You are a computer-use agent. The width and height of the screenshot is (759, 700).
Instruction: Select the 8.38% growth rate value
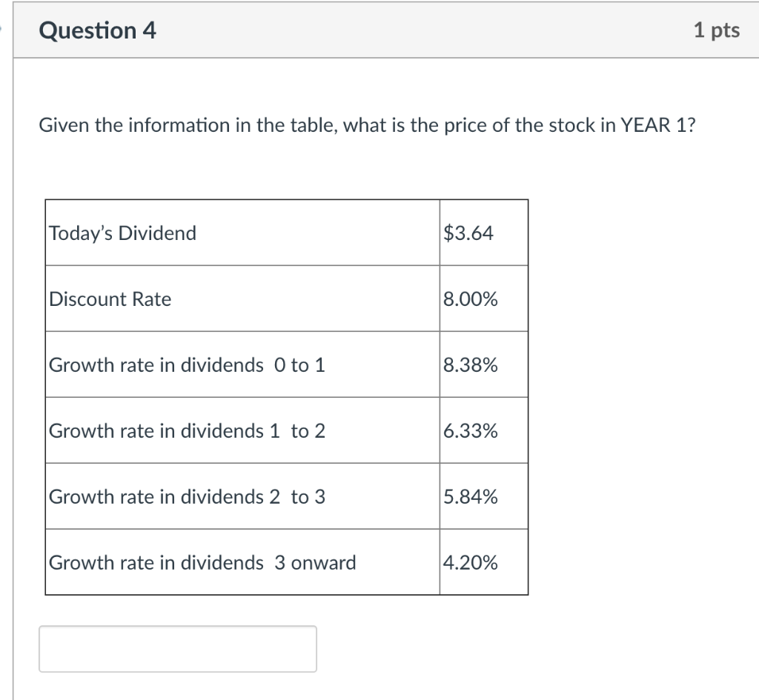click(x=470, y=364)
